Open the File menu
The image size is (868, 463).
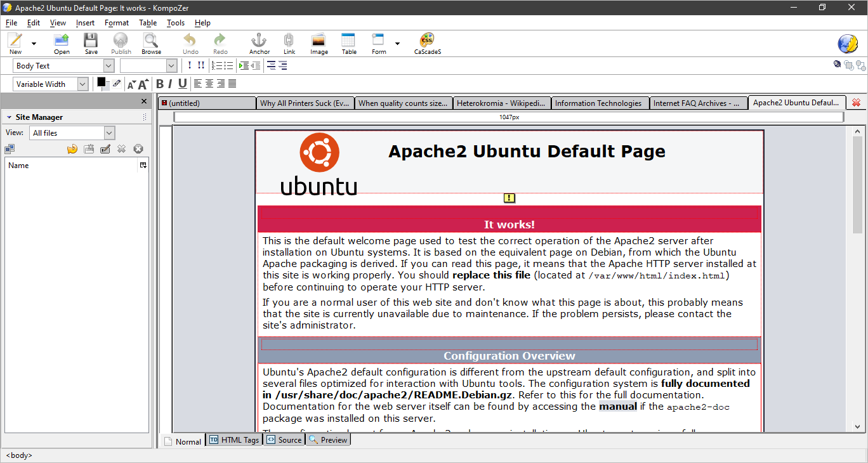(x=11, y=23)
